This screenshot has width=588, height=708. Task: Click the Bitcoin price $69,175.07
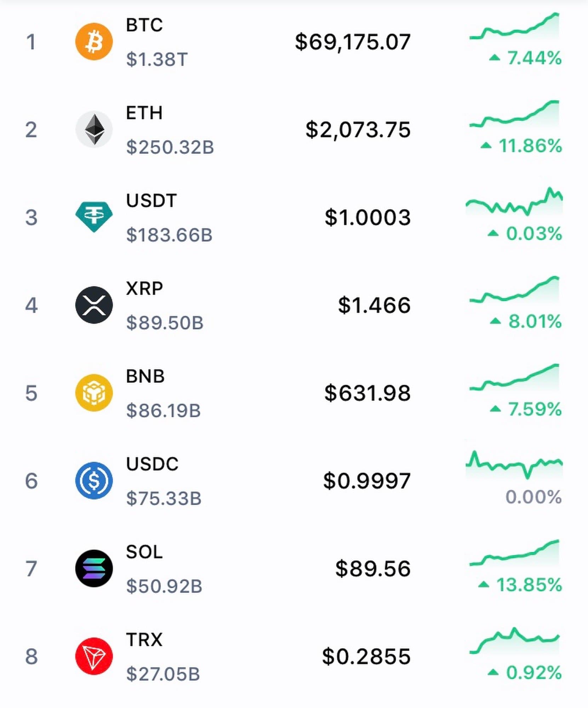click(353, 42)
